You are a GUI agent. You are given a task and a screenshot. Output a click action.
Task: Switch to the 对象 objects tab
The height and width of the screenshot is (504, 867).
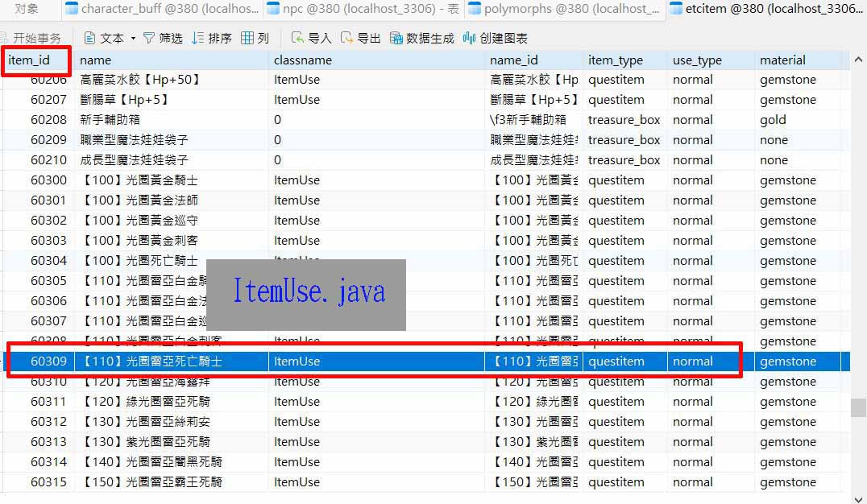pyautogui.click(x=27, y=9)
